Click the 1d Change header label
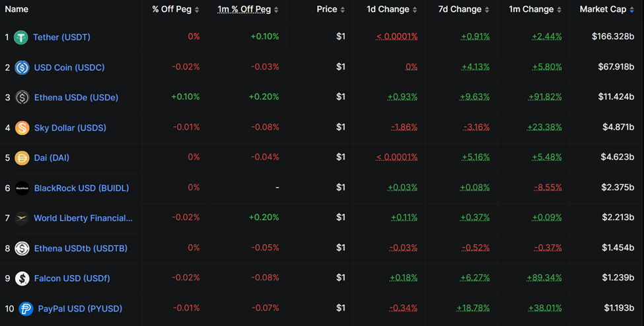 (x=388, y=9)
